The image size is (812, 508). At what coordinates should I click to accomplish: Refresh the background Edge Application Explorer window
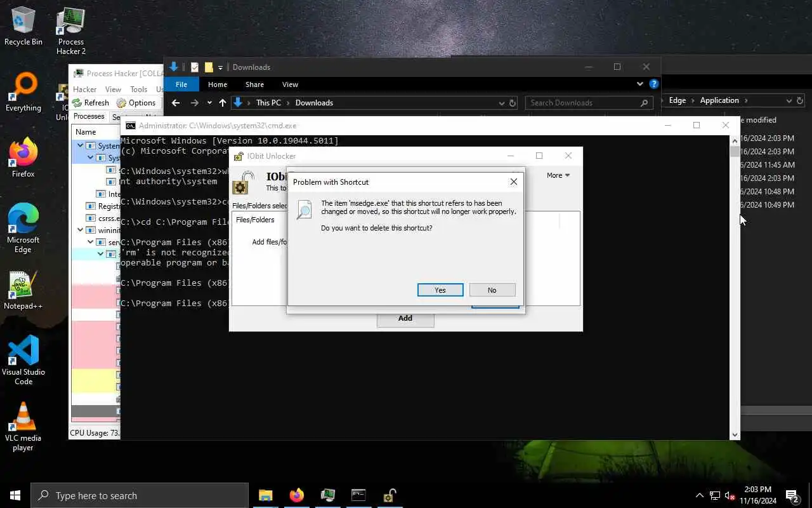(800, 100)
